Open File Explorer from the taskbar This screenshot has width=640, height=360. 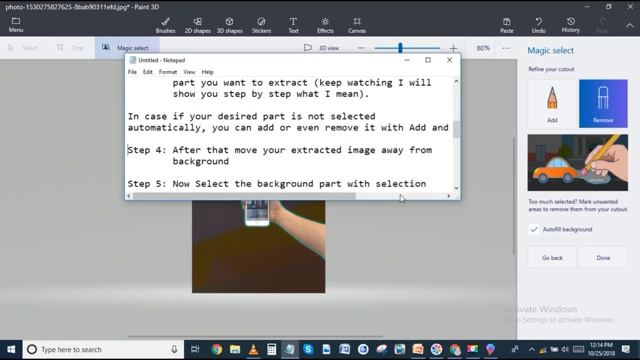[x=235, y=349]
